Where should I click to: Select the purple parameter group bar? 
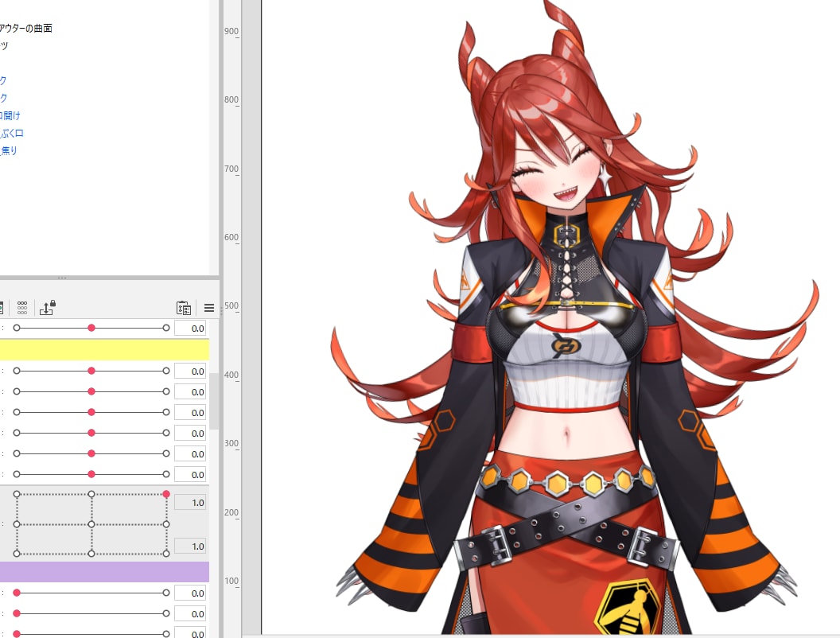tap(104, 572)
